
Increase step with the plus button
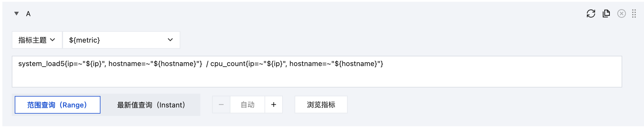(274, 105)
